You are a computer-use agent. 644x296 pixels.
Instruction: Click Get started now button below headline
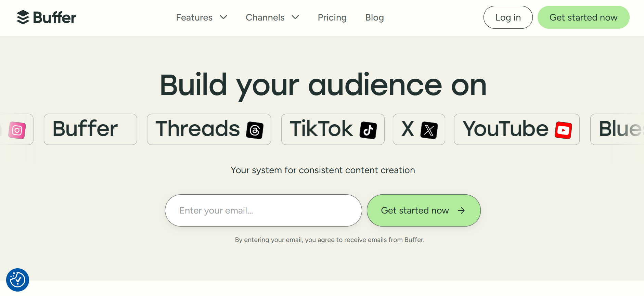pos(424,210)
